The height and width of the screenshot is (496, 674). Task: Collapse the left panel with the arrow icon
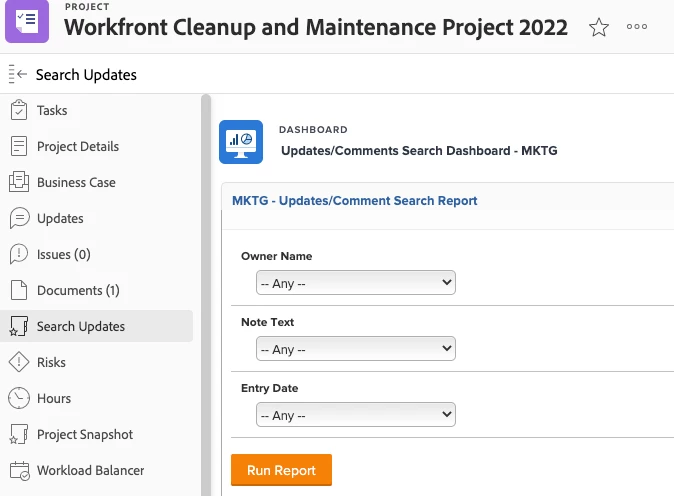point(18,74)
